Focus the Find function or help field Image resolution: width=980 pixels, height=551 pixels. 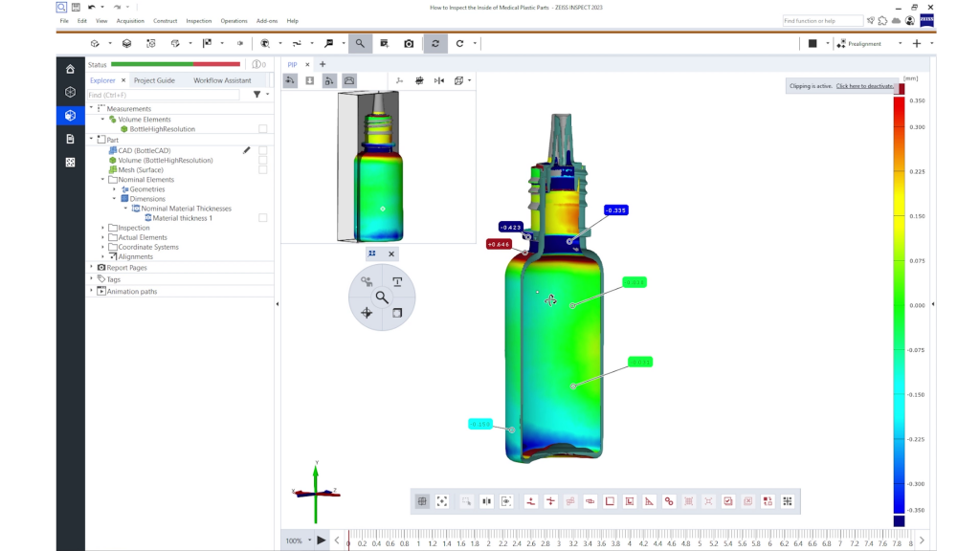822,21
